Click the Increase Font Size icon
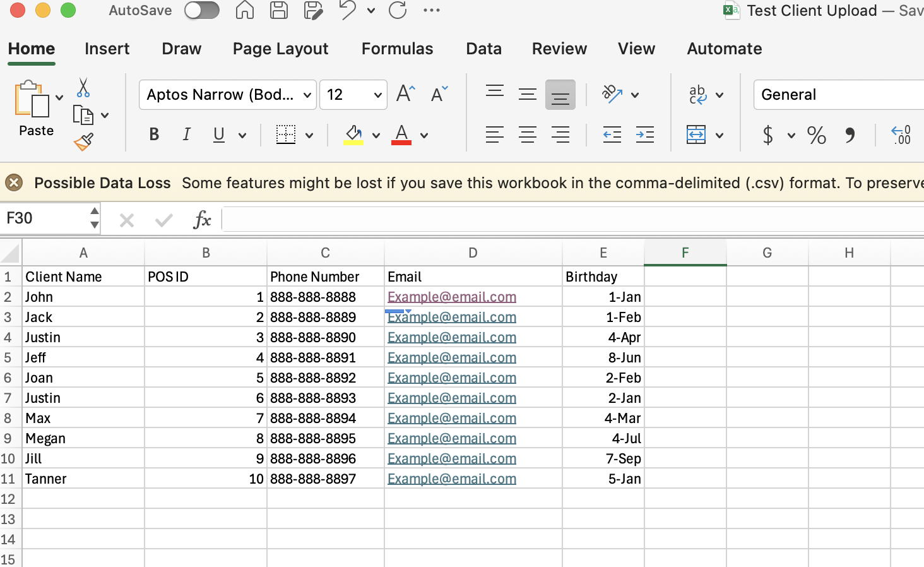924x567 pixels. pos(406,95)
